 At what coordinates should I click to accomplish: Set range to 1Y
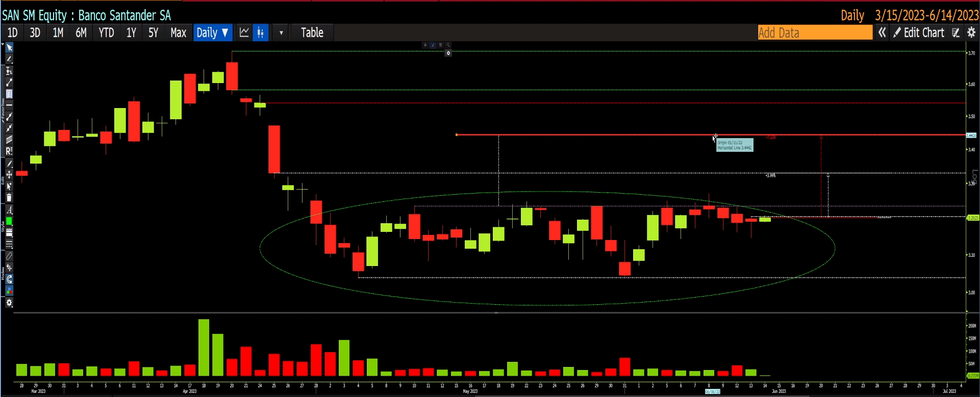[131, 33]
